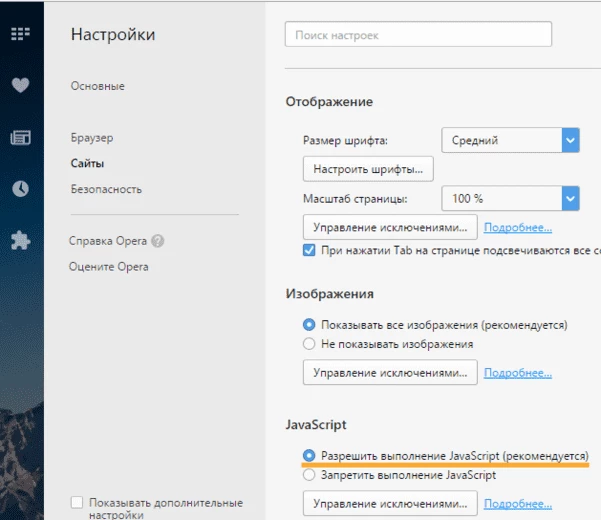Open Подробнее link next to page zoom

(517, 227)
